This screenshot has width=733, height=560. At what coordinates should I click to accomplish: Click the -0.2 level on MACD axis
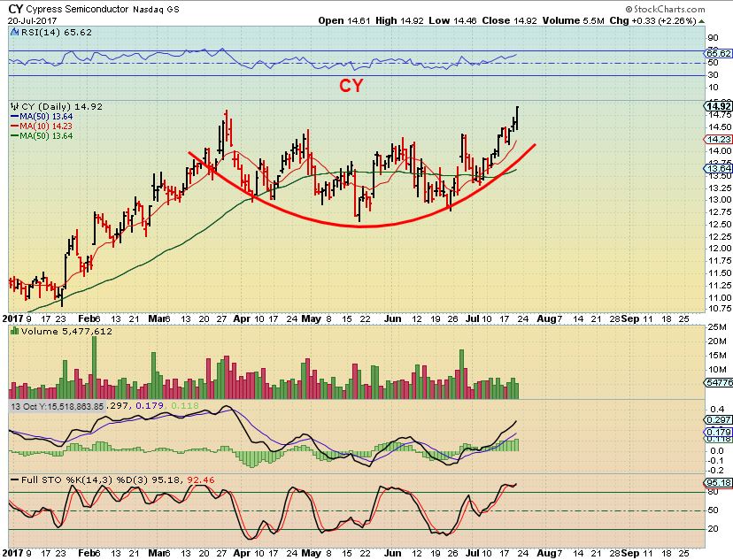tap(717, 470)
